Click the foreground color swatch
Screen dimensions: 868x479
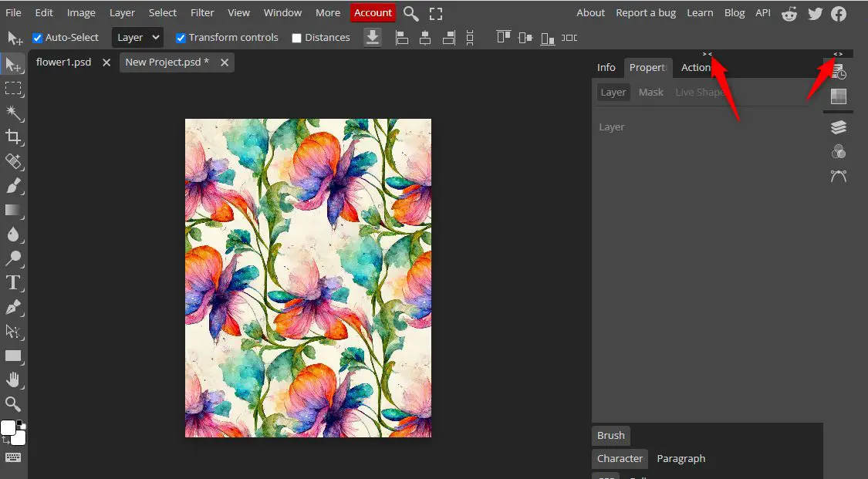[8, 428]
